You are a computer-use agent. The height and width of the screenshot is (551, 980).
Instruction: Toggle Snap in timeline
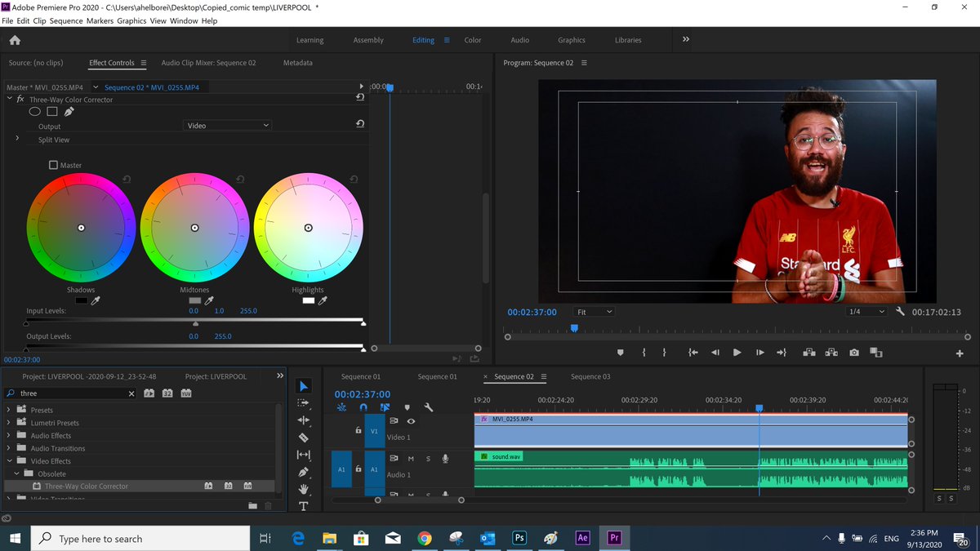click(x=363, y=407)
